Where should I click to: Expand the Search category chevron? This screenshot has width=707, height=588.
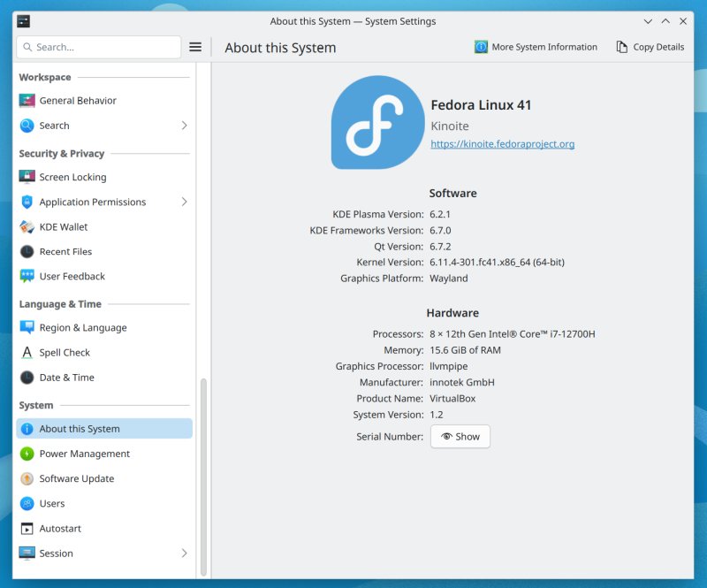point(184,126)
